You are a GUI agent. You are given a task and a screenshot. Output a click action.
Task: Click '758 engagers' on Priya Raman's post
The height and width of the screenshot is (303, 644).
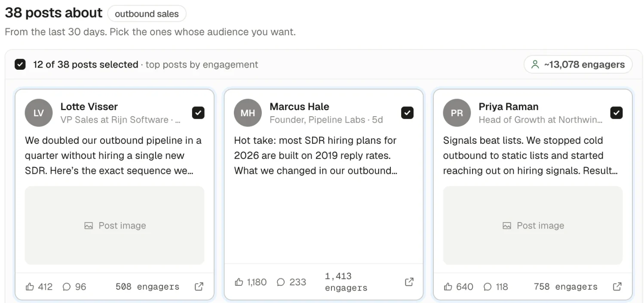tap(566, 287)
